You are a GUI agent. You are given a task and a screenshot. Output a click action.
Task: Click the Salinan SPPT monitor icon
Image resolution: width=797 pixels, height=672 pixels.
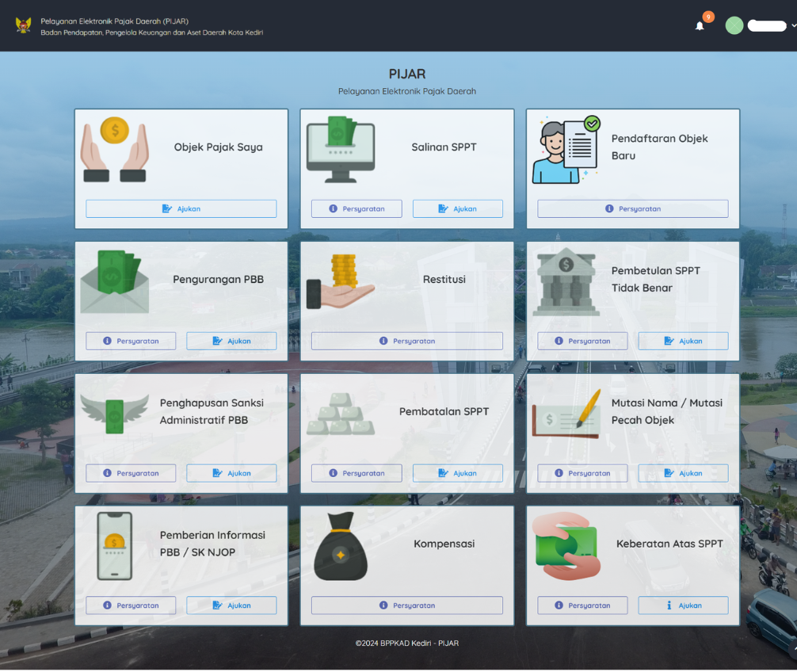pyautogui.click(x=341, y=149)
